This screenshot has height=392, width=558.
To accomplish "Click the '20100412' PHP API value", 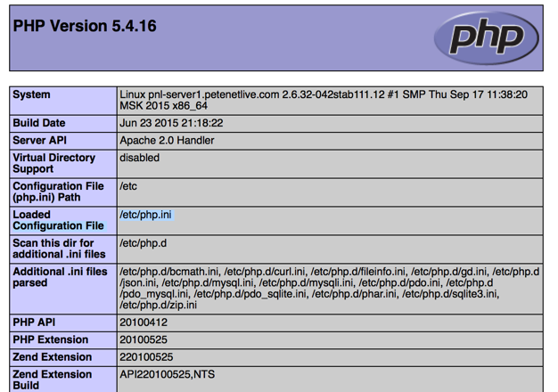I will (x=144, y=323).
